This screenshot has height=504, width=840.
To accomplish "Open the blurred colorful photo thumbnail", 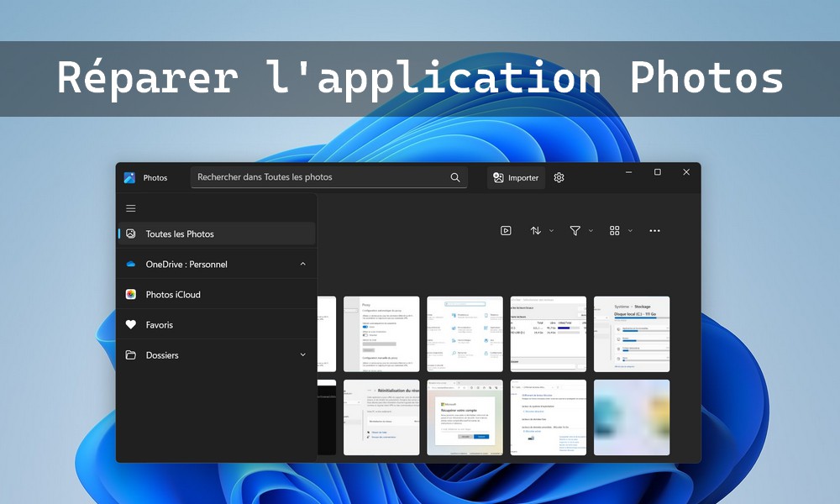I will [x=632, y=417].
